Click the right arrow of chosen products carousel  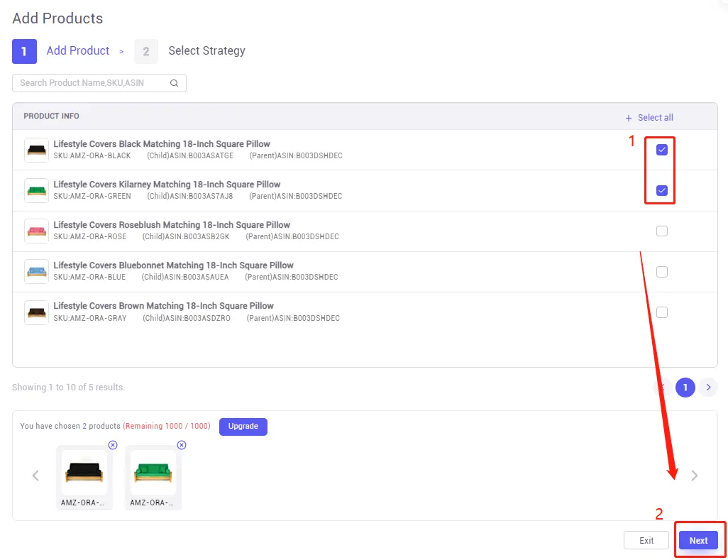click(x=695, y=476)
